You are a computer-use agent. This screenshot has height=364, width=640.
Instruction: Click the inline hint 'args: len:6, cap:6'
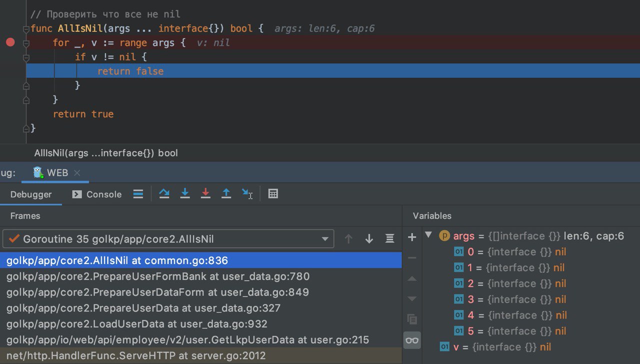324,28
